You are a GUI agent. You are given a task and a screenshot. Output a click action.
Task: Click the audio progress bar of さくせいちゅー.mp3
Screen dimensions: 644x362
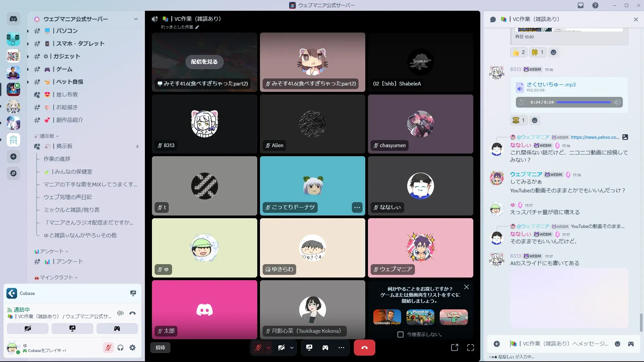point(584,102)
